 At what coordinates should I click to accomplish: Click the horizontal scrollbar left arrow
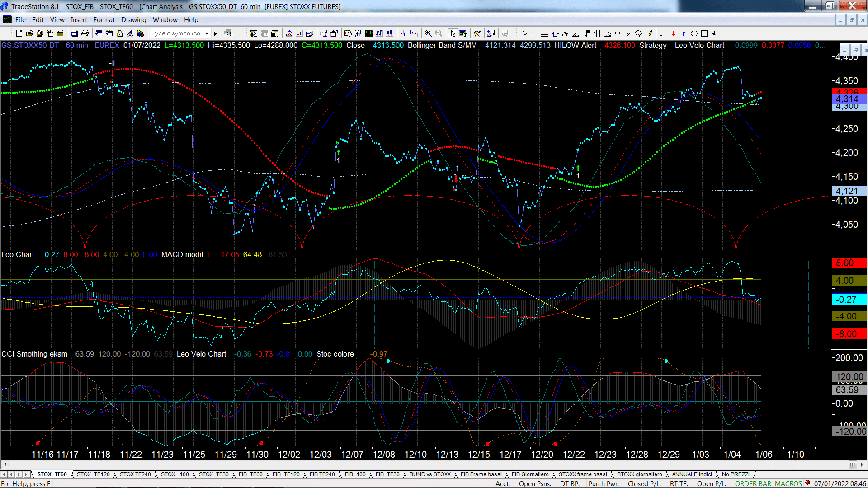tap(5, 465)
